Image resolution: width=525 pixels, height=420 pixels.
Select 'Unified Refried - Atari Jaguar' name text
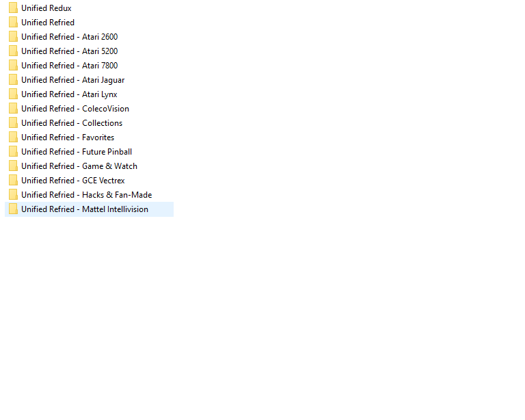tap(72, 80)
